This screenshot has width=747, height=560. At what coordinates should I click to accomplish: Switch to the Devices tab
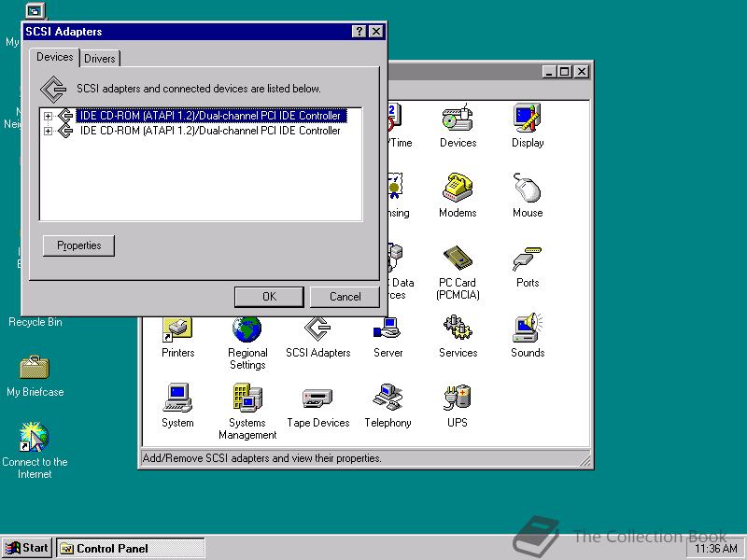coord(54,57)
